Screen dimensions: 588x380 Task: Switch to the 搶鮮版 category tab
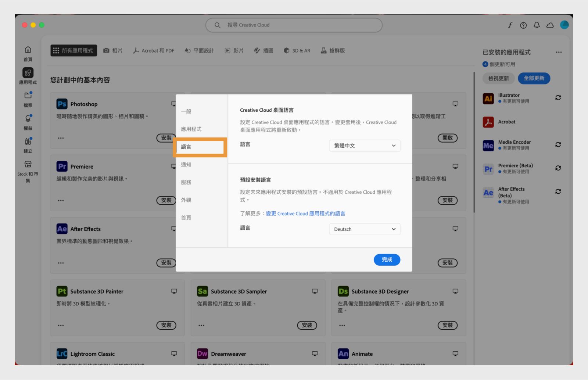tap(333, 51)
